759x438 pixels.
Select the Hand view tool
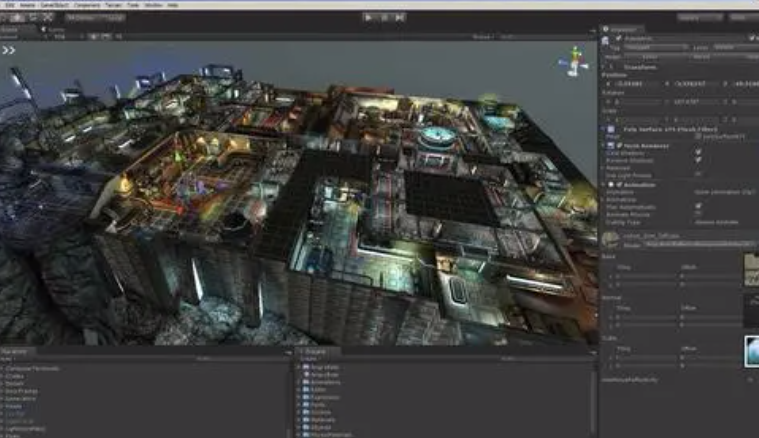3,17
